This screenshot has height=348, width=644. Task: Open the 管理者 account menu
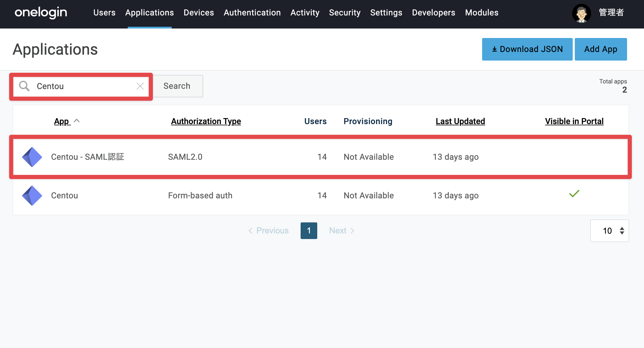(611, 12)
